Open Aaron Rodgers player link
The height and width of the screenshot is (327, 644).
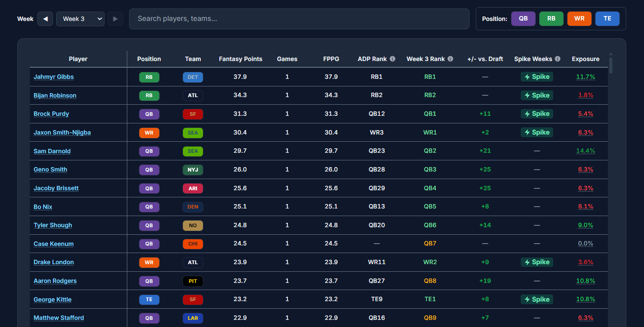coord(55,281)
